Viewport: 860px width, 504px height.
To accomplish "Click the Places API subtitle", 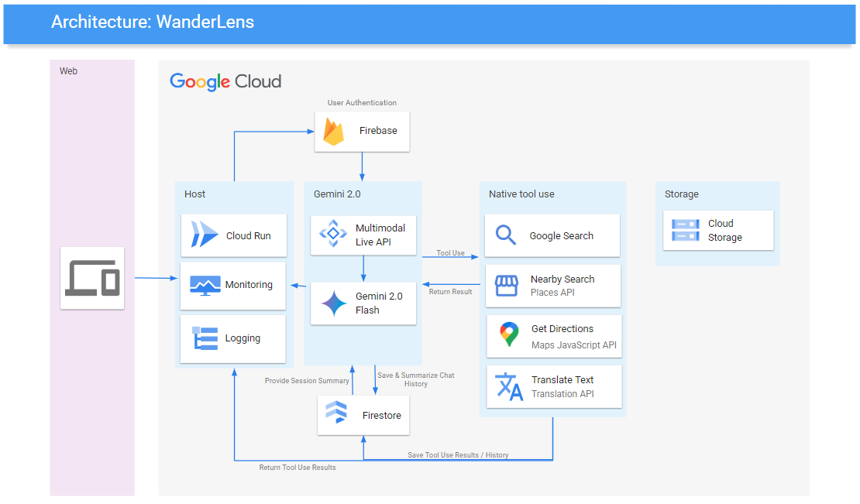I will click(x=552, y=293).
